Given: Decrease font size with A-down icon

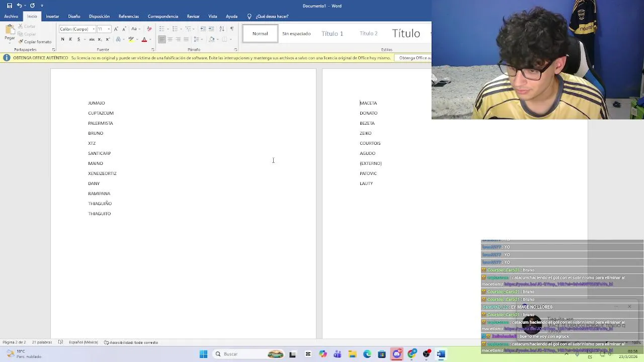Looking at the screenshot, I should [x=124, y=29].
